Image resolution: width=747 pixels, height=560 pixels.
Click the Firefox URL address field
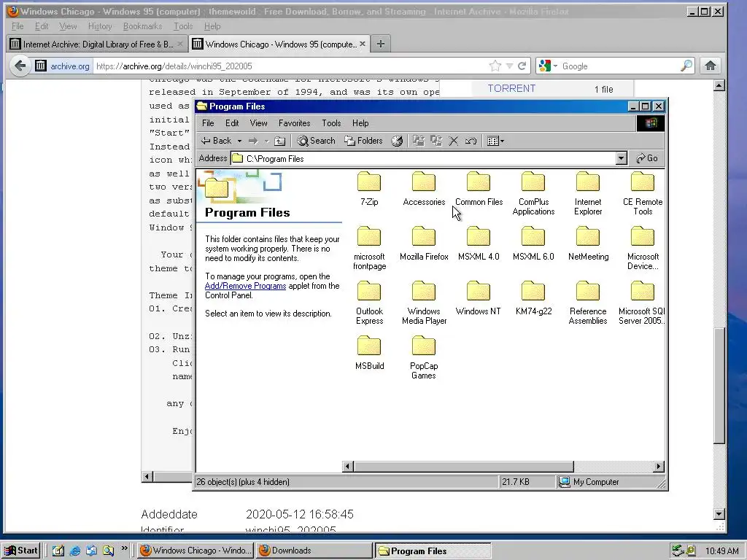point(290,66)
